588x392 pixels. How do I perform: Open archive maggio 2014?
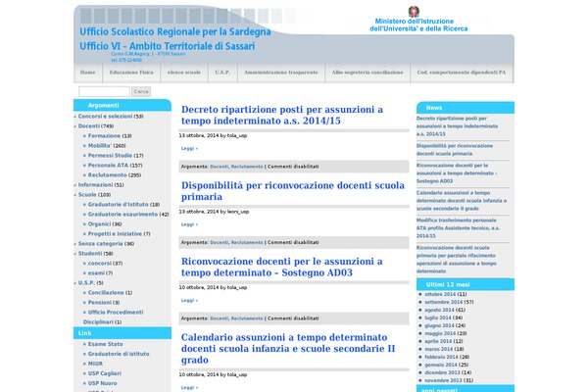point(440,333)
